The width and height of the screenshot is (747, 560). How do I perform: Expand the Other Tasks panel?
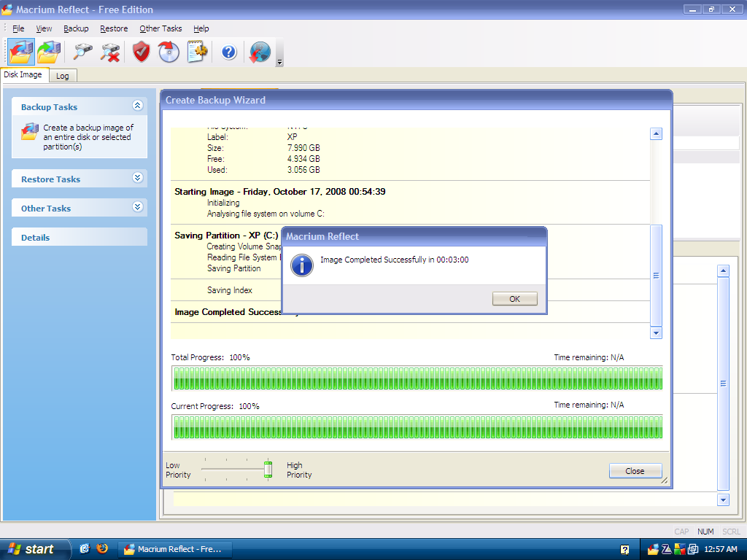[138, 207]
